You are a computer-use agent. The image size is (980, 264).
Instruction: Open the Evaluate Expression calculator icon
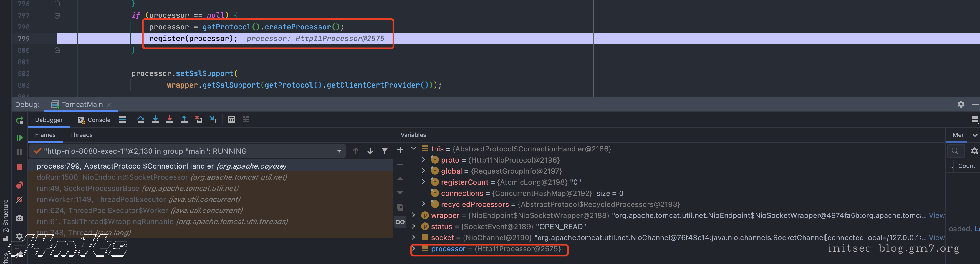click(231, 120)
